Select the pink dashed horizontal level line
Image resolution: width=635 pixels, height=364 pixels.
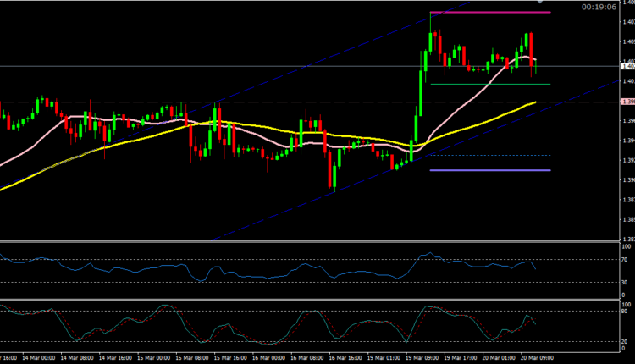click(254, 102)
